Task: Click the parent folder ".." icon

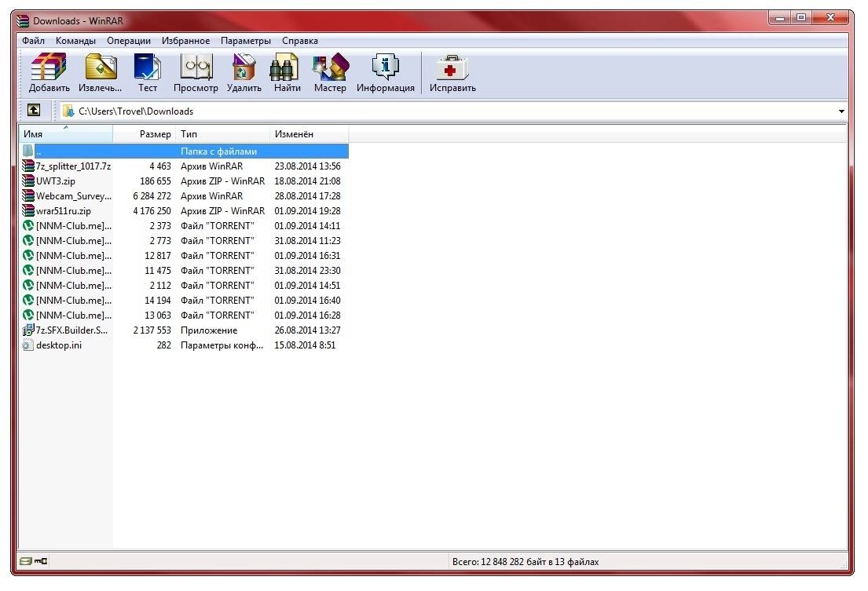Action: [x=27, y=151]
